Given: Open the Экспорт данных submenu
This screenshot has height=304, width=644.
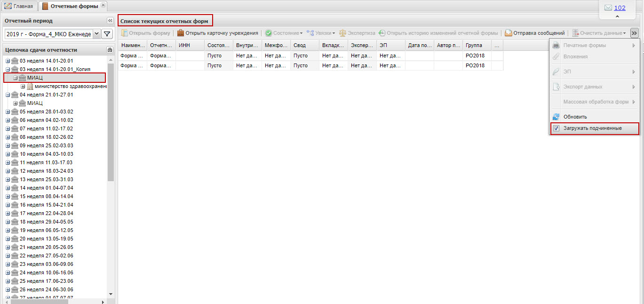Looking at the screenshot, I should (x=594, y=87).
